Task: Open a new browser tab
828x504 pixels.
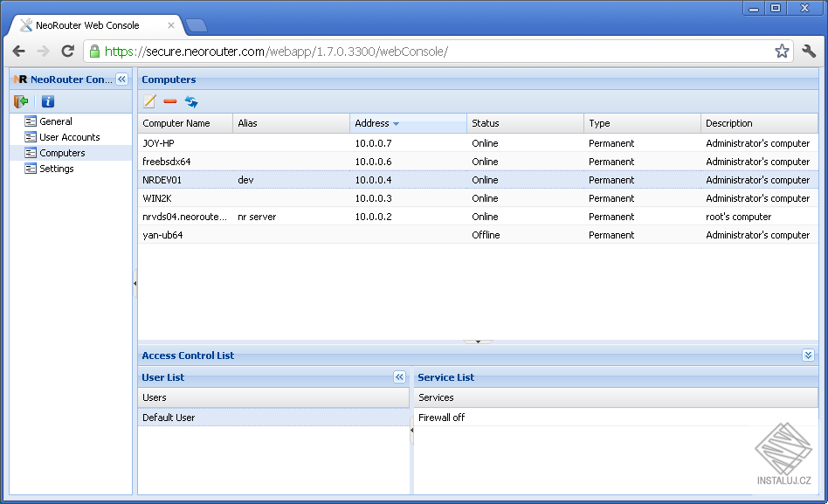Action: [x=197, y=25]
